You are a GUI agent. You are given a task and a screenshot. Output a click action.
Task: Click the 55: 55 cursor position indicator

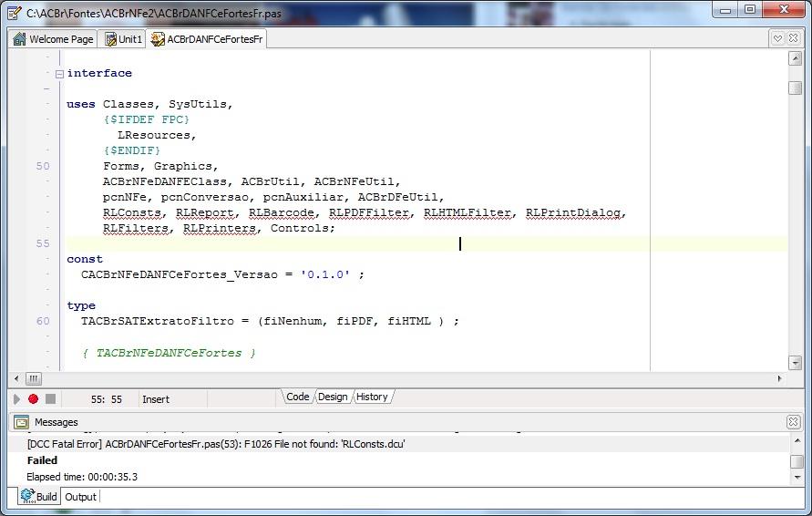click(106, 399)
